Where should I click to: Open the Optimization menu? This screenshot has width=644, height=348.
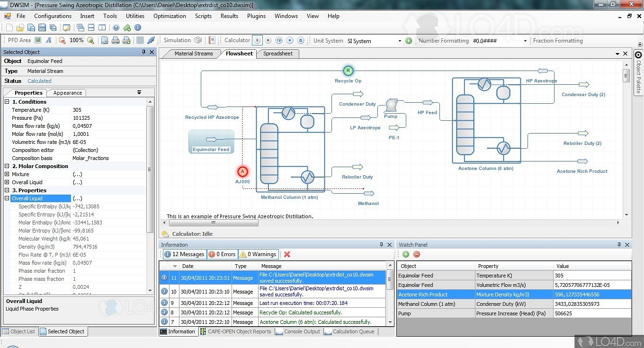click(x=170, y=16)
